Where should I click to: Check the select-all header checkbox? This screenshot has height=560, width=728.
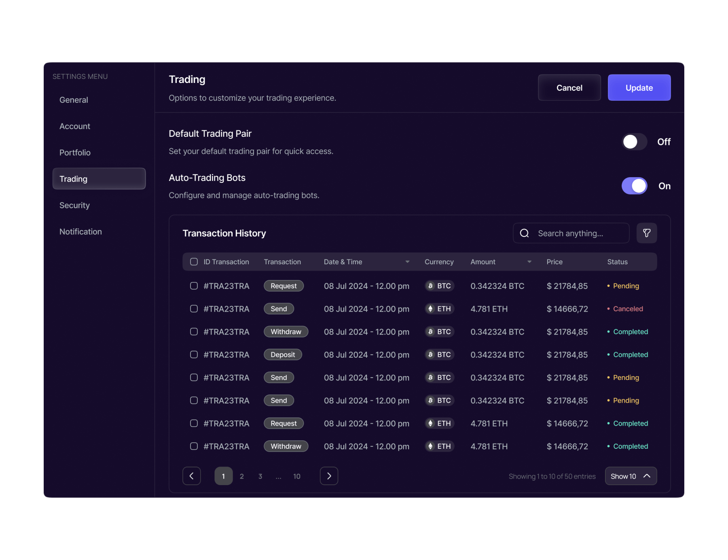point(194,262)
